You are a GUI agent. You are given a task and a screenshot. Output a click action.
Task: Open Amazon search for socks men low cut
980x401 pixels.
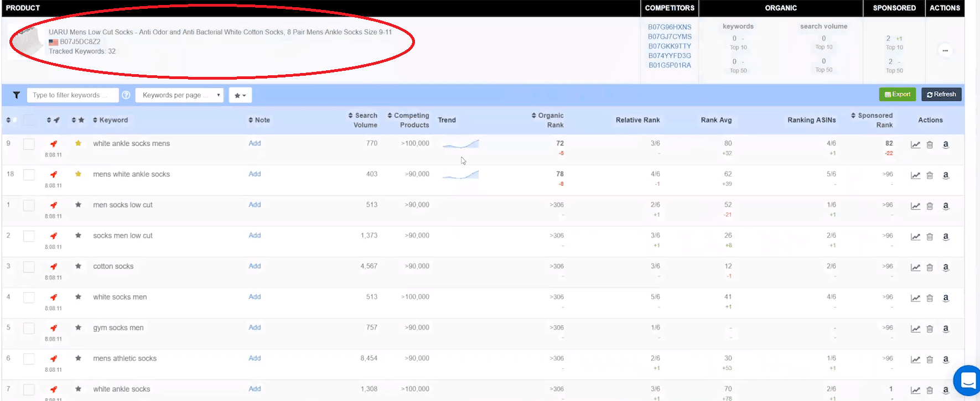(x=946, y=237)
